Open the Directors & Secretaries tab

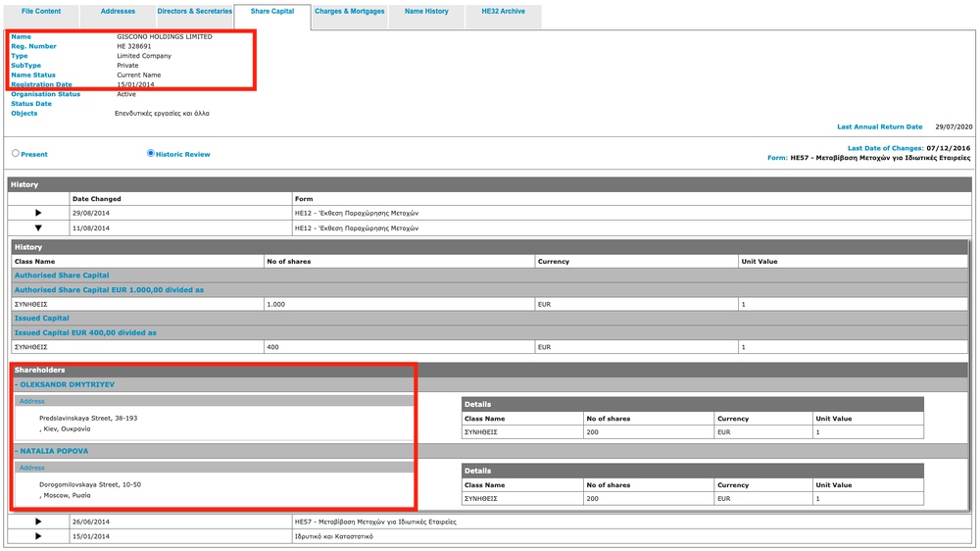point(195,12)
